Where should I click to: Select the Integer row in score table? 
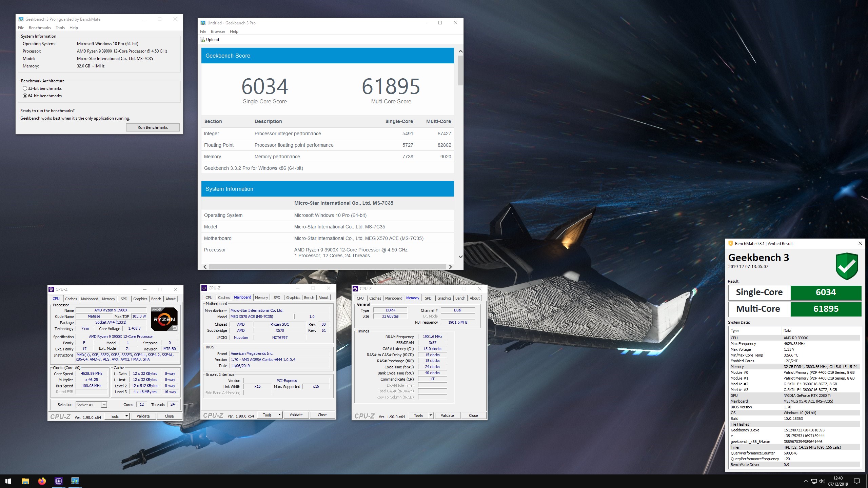pyautogui.click(x=328, y=134)
